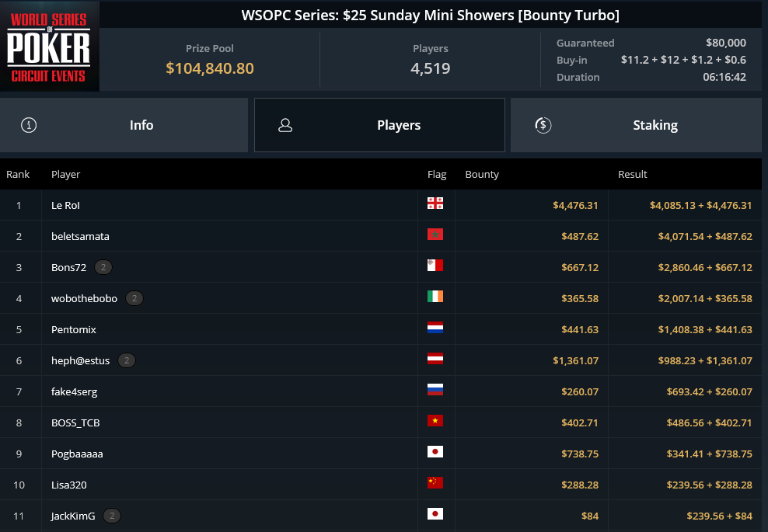Open player beletsamata's row

381,236
